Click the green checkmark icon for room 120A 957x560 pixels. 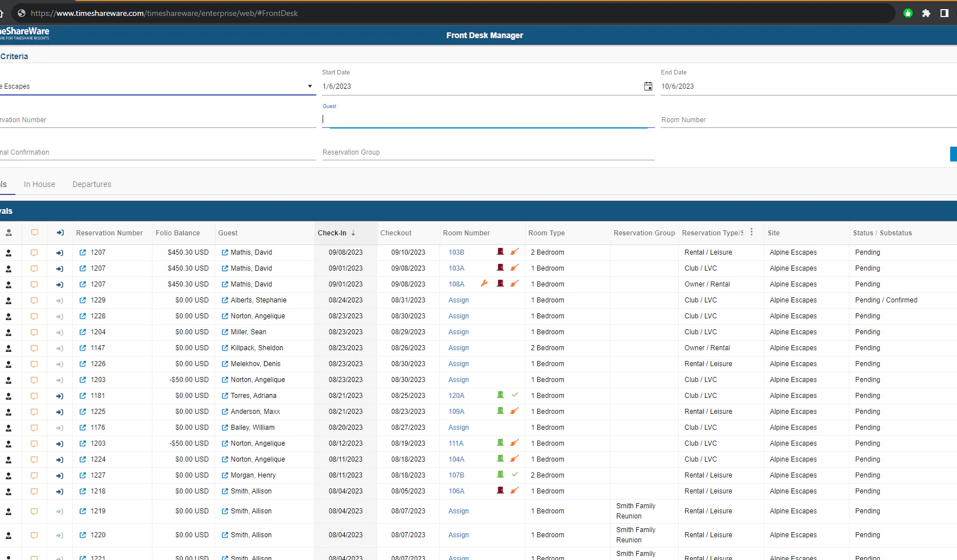click(515, 395)
